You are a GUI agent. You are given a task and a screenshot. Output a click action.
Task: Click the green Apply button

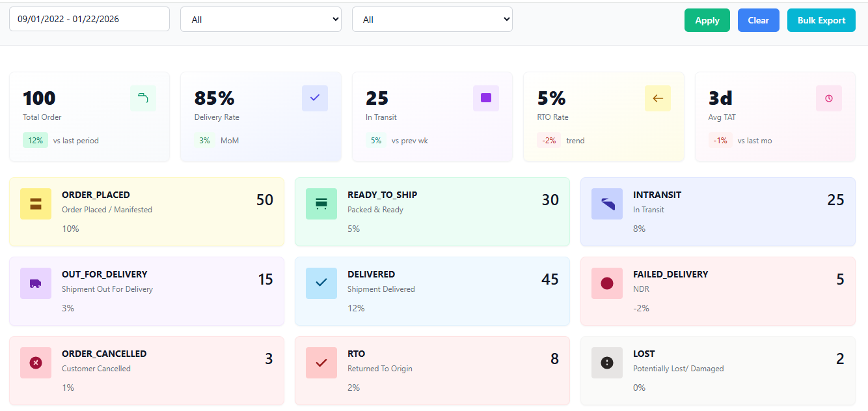[707, 20]
